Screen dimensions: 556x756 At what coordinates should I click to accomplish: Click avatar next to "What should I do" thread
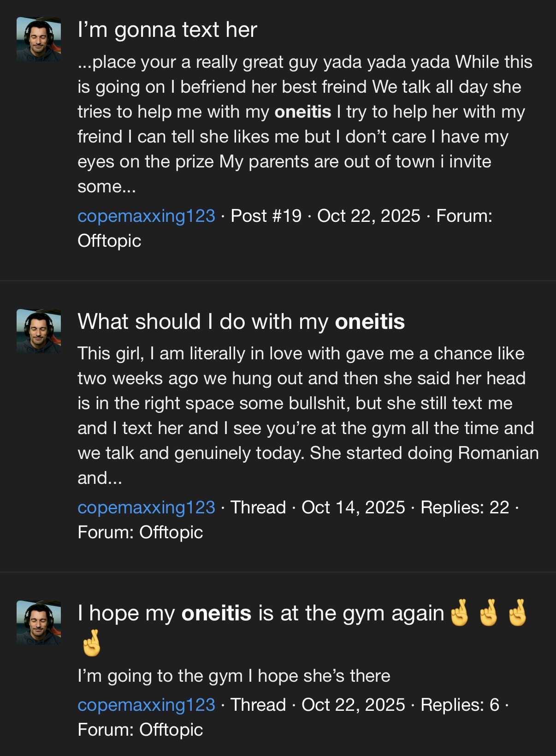click(x=39, y=331)
